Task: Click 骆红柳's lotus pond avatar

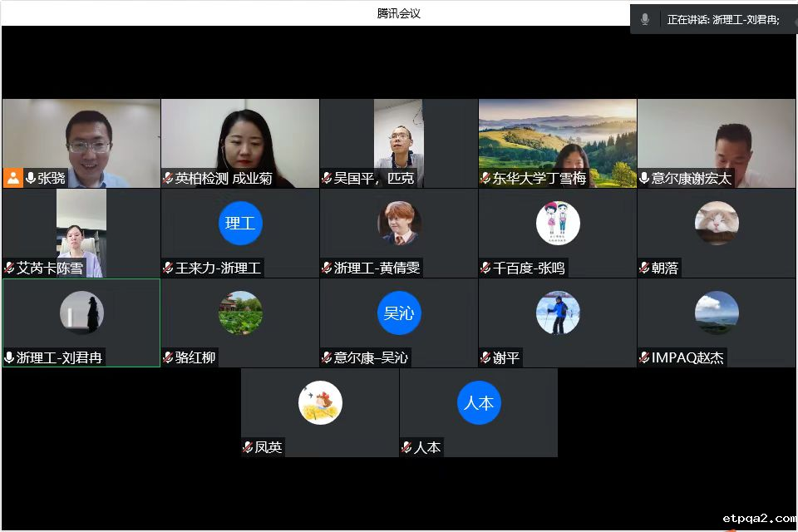Action: click(x=239, y=312)
